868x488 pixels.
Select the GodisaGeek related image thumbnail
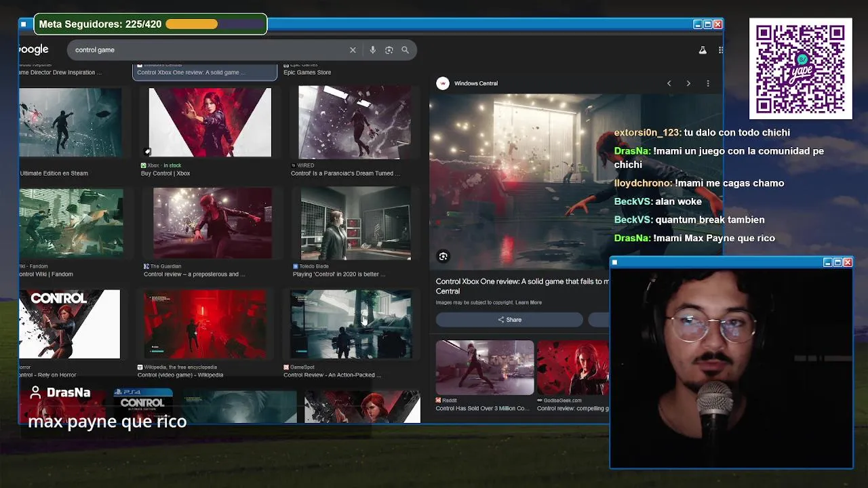tap(573, 367)
